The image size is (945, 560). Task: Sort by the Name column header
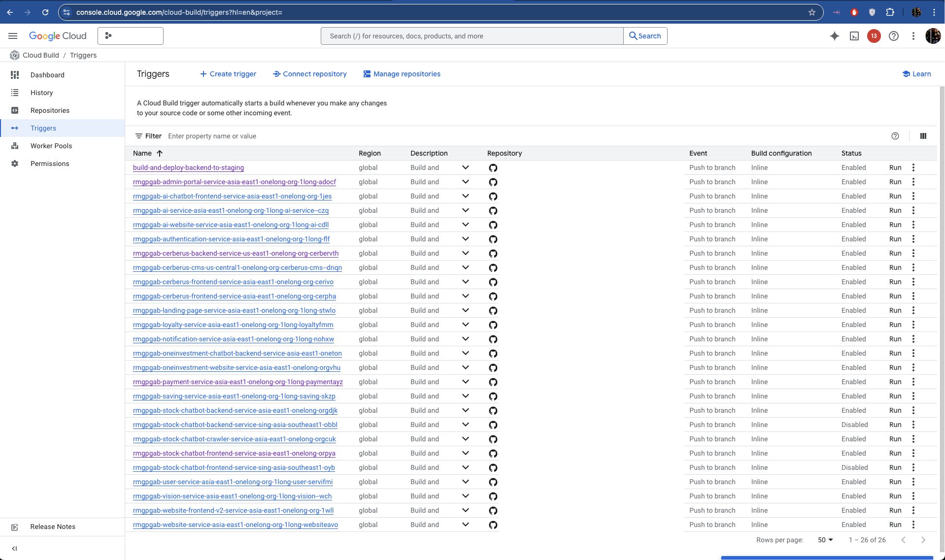pyautogui.click(x=148, y=153)
